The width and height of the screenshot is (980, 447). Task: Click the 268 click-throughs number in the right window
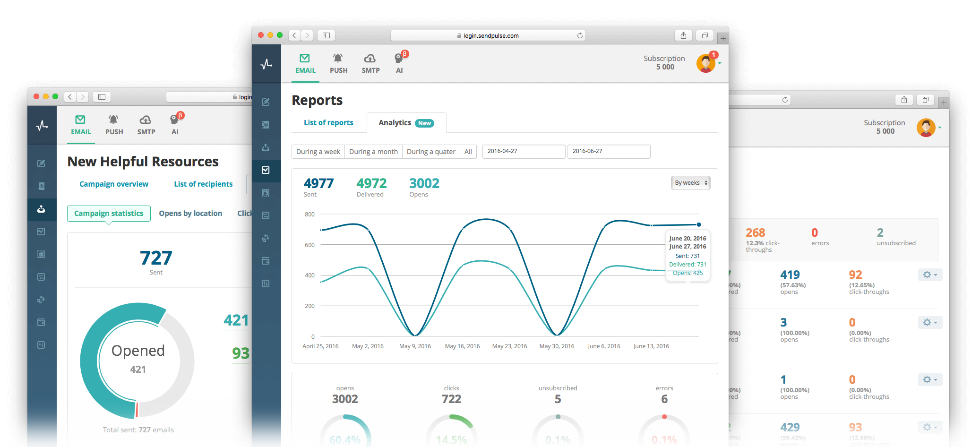click(755, 232)
